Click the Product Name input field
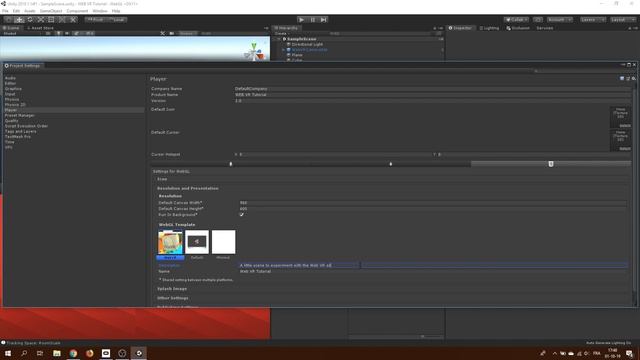Image resolution: width=640 pixels, height=360 pixels. tap(433, 95)
